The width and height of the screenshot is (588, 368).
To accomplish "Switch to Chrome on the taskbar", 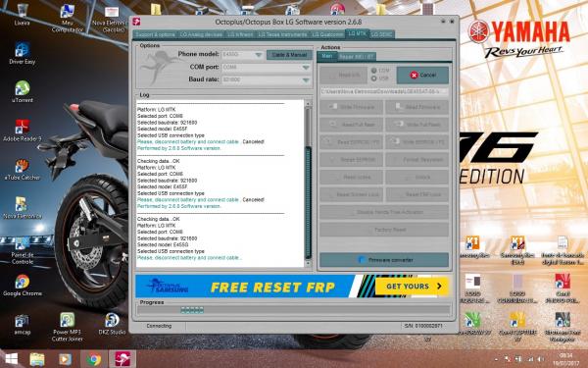I will pos(93,359).
